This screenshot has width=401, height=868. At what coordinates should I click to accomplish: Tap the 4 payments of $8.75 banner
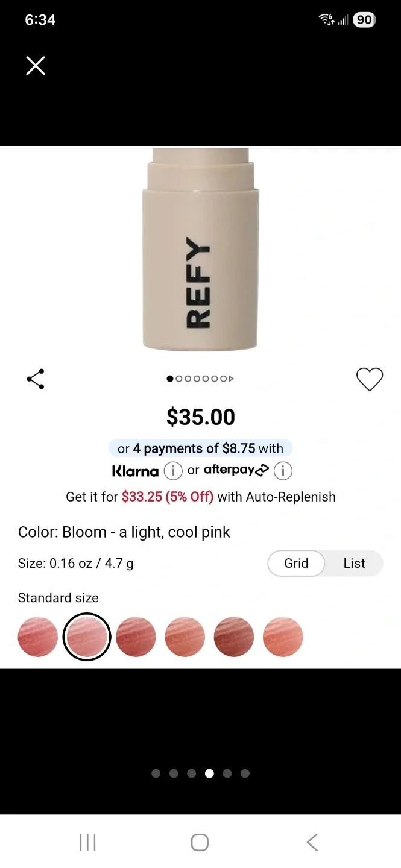pyautogui.click(x=200, y=448)
